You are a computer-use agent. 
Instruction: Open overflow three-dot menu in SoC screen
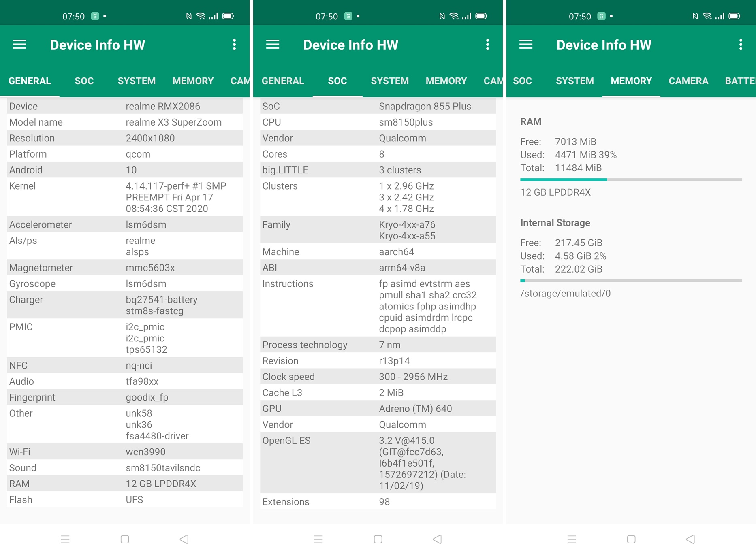[487, 45]
